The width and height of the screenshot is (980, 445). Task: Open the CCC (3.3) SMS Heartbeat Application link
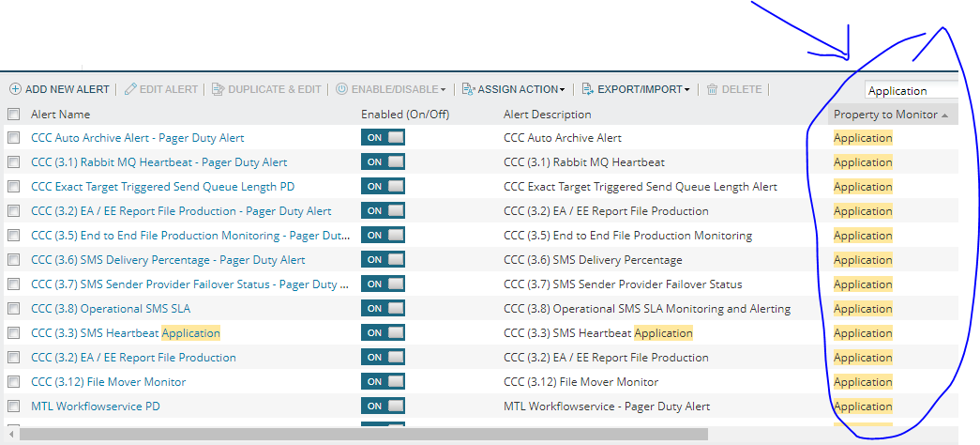(126, 333)
